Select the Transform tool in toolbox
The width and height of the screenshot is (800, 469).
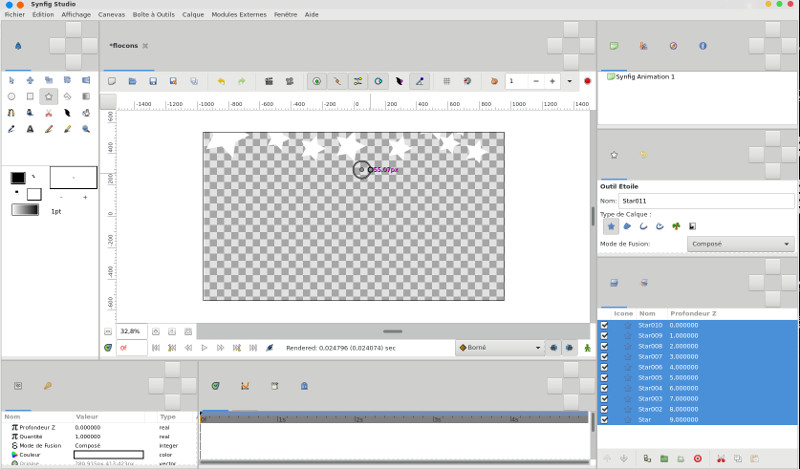coord(11,80)
